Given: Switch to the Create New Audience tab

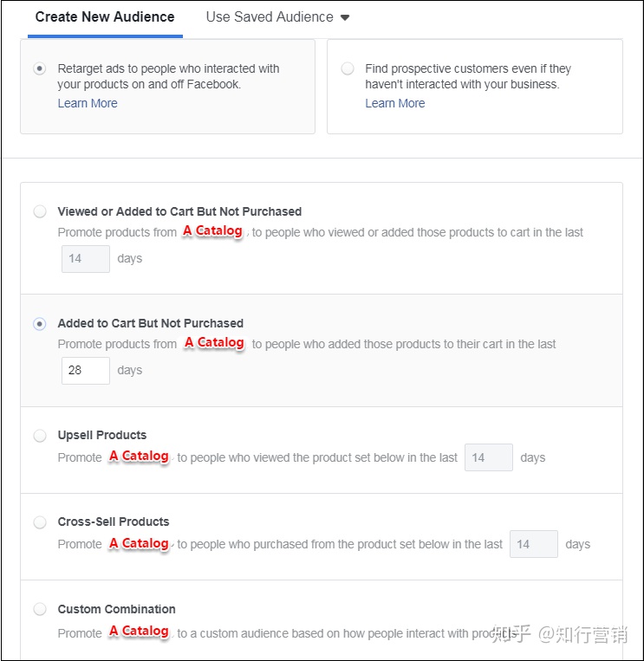Looking at the screenshot, I should (105, 16).
